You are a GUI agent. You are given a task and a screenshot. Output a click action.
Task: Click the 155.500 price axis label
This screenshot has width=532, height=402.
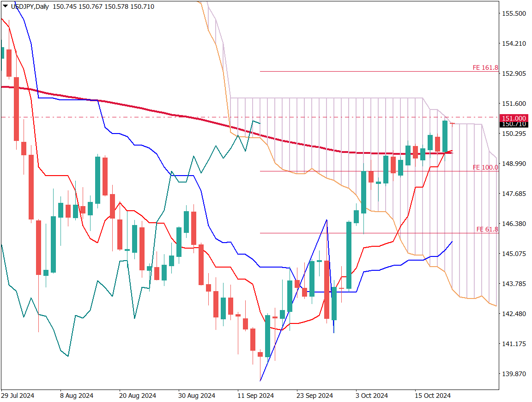pyautogui.click(x=514, y=13)
